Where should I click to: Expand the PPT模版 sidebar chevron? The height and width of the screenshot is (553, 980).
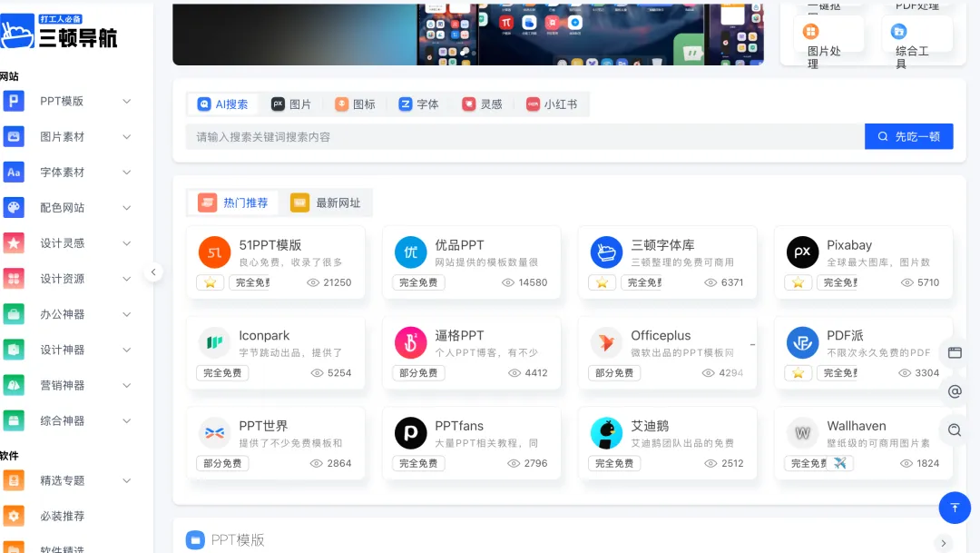[126, 102]
